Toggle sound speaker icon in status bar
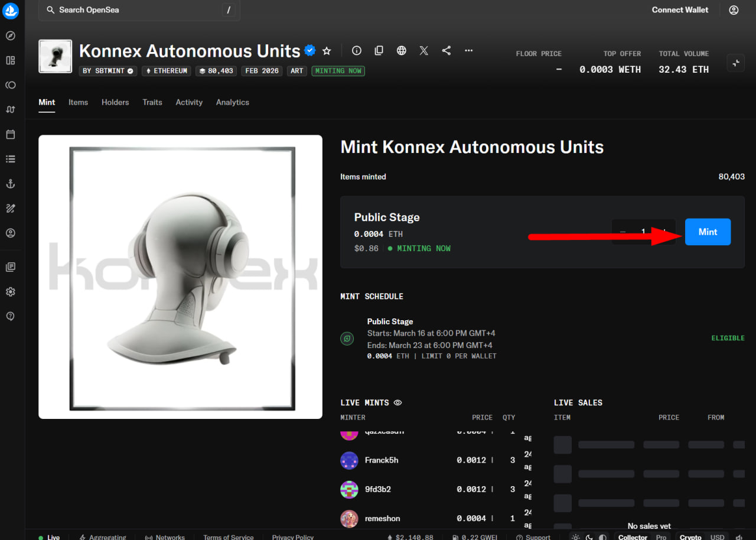This screenshot has height=540, width=756. pos(739,537)
